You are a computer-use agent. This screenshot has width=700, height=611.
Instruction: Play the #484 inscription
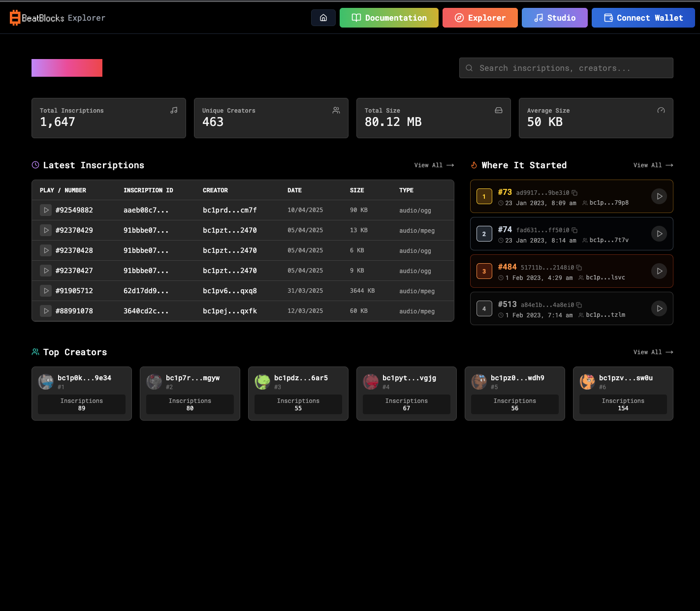[x=659, y=271]
